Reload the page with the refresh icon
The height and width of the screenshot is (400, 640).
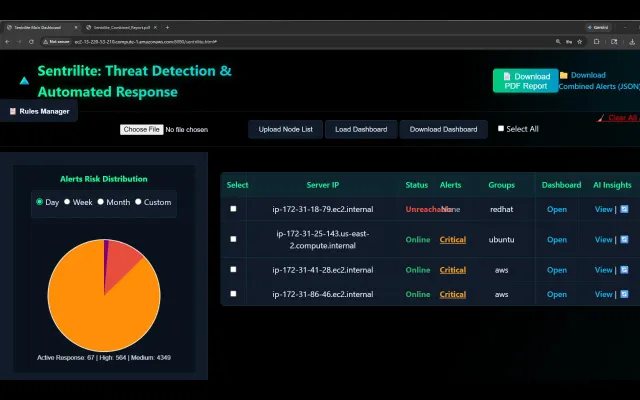point(31,42)
